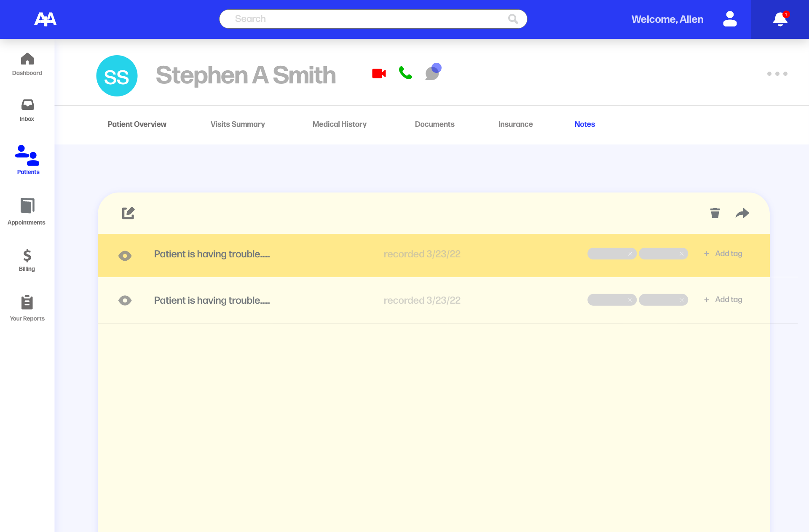This screenshot has height=532, width=809.
Task: Click the green phone call icon
Action: click(x=405, y=73)
